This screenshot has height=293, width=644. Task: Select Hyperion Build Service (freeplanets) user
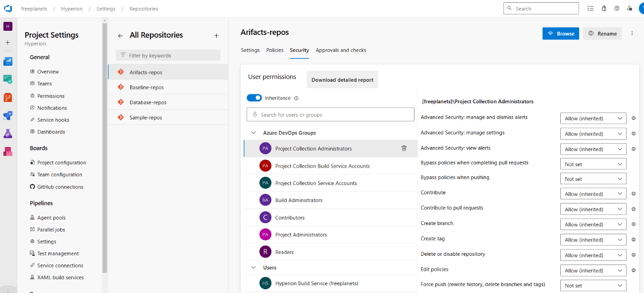[330, 283]
